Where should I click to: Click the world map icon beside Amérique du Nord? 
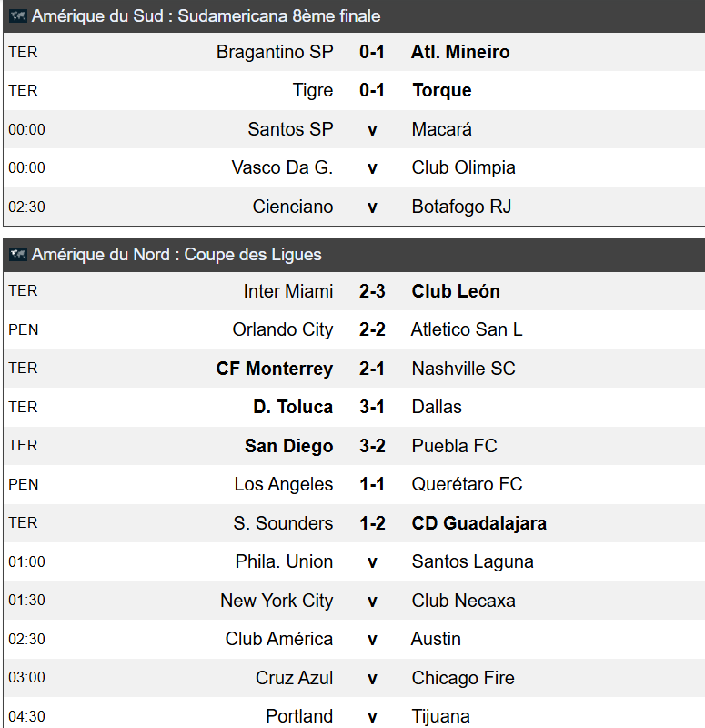18,255
